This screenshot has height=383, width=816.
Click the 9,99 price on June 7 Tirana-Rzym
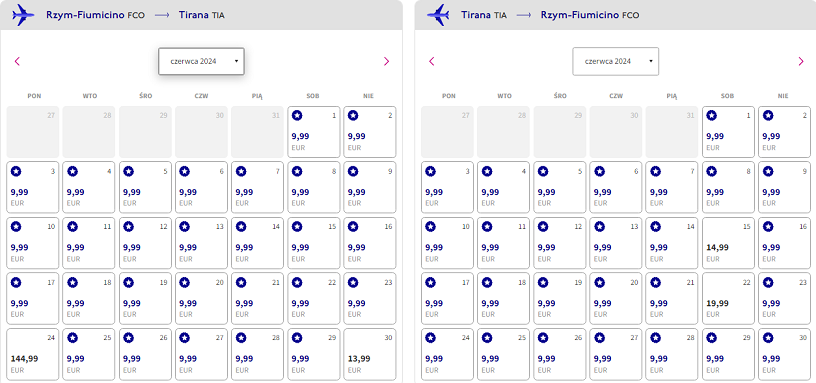click(x=659, y=192)
